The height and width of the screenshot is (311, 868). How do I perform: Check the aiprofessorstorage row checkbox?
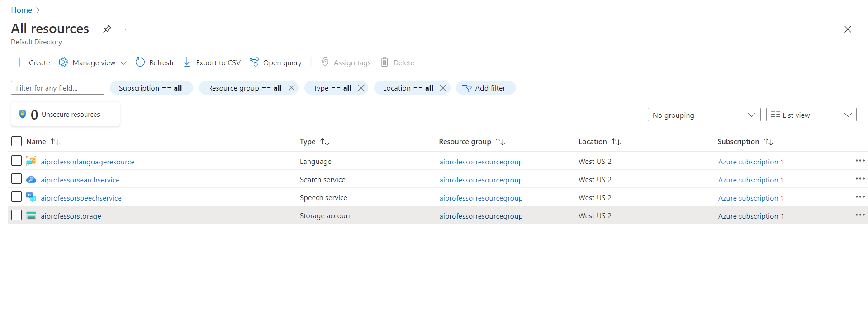tap(16, 215)
